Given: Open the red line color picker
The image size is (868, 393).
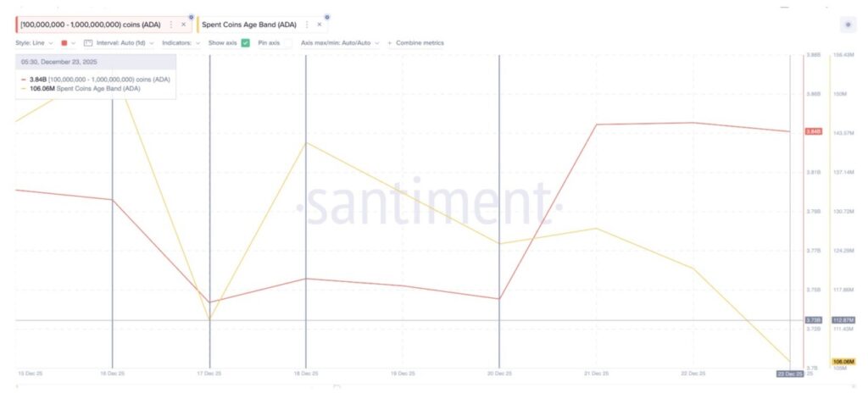Looking at the screenshot, I should tap(65, 42).
